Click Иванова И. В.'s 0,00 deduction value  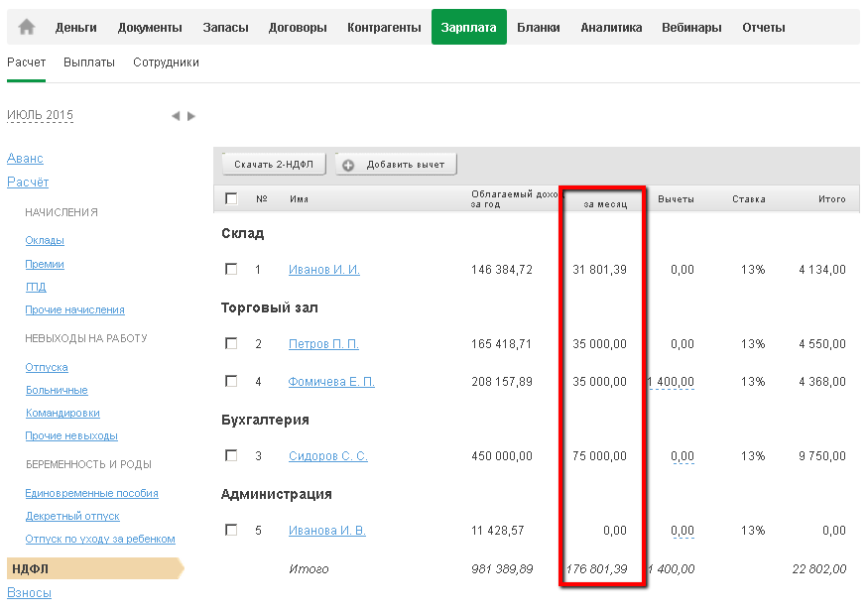pyautogui.click(x=682, y=531)
